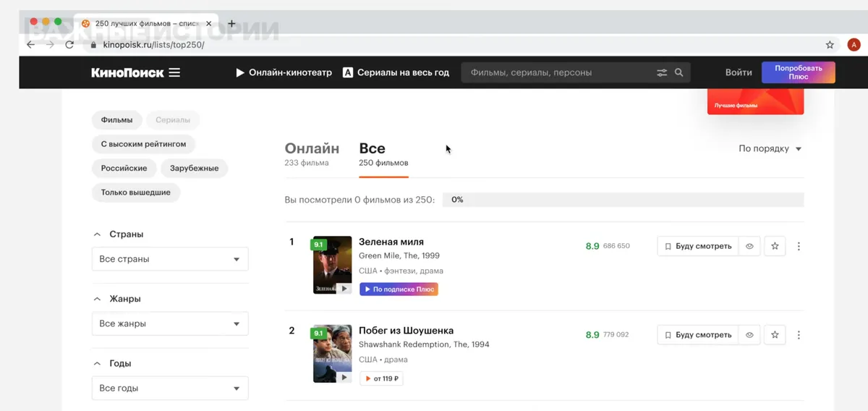
Task: Click the Лучшие фильмы red banner
Action: [x=755, y=101]
